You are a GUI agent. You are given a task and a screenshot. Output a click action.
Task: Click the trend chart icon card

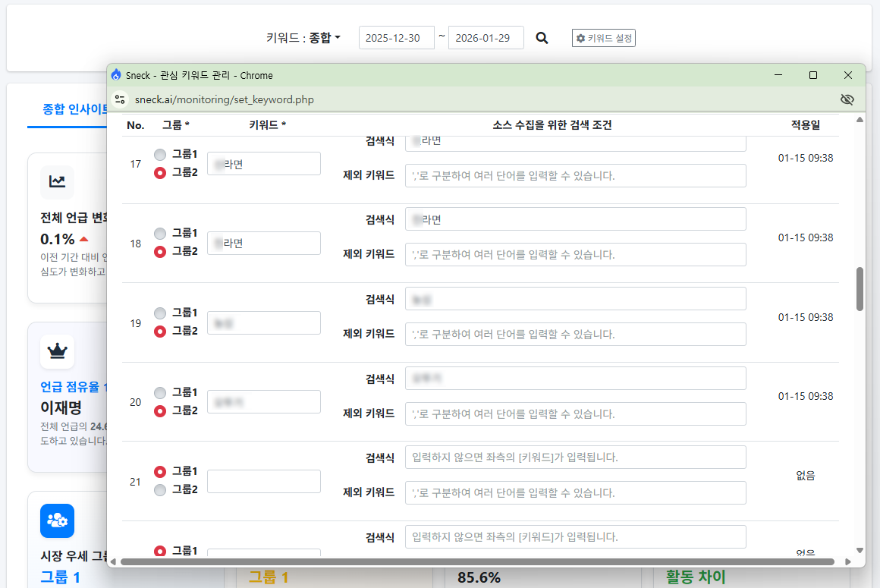coord(57,181)
